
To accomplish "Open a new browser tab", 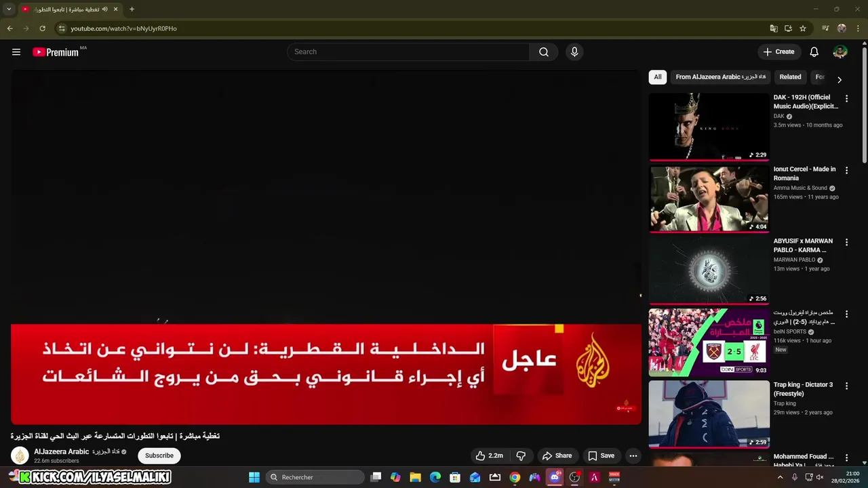I will [x=132, y=9].
